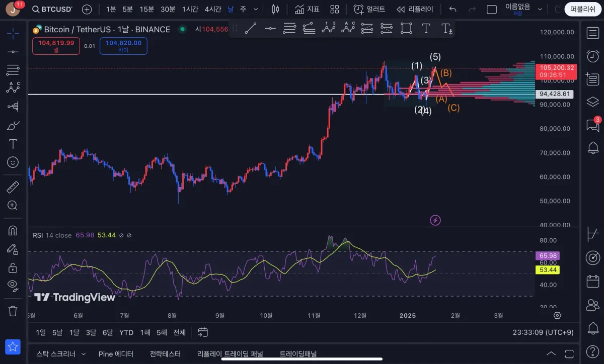Image resolution: width=604 pixels, height=364 pixels.
Task: Click the 104,820.00 buy button
Action: (x=123, y=46)
